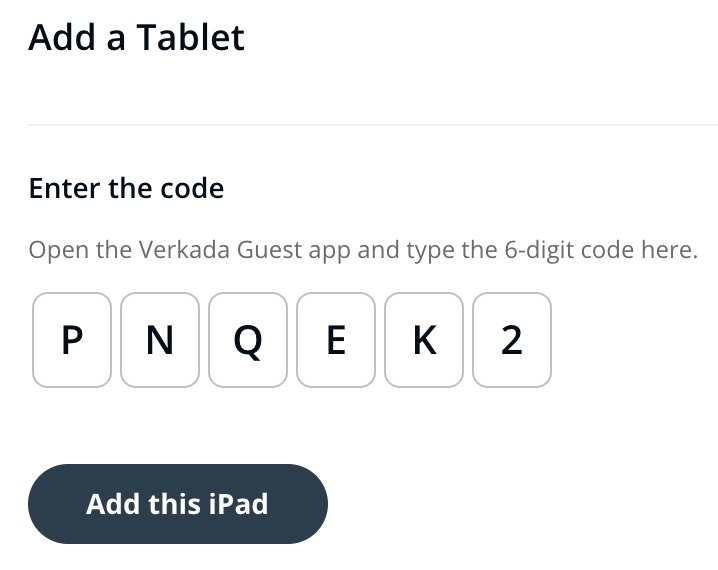Screen dimensions: 718x570
Task: Click the Verkada Guest app instruction text
Action: [x=362, y=249]
